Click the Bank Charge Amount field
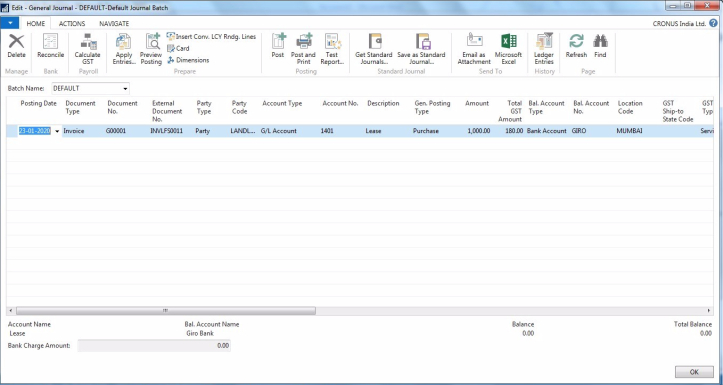Viewport: 723px width, 385px height. (x=154, y=346)
